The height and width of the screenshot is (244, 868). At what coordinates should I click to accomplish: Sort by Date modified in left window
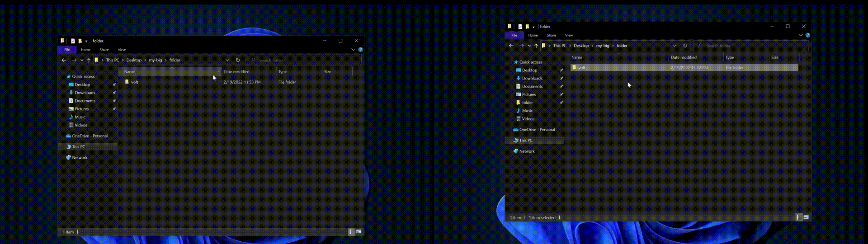(249, 72)
